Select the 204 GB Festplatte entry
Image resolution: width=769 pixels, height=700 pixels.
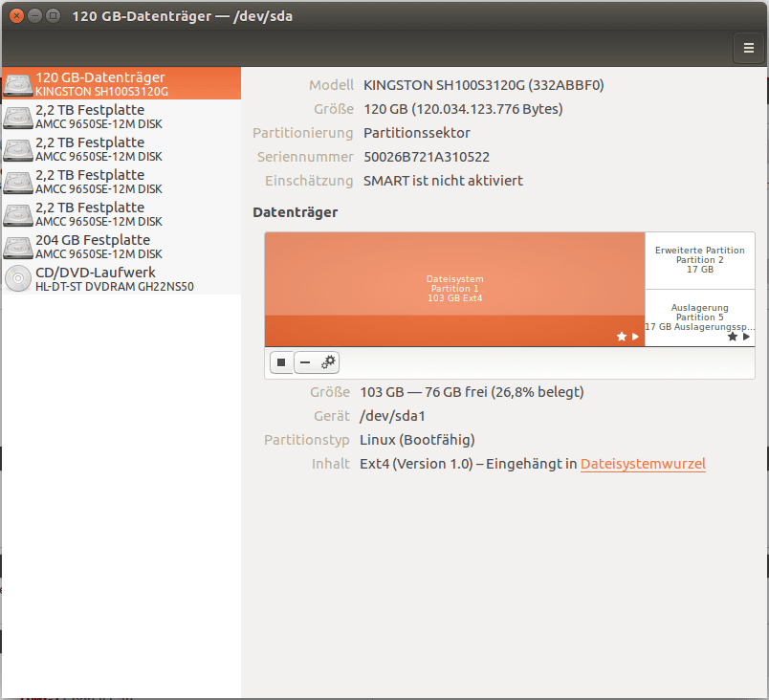(x=121, y=247)
